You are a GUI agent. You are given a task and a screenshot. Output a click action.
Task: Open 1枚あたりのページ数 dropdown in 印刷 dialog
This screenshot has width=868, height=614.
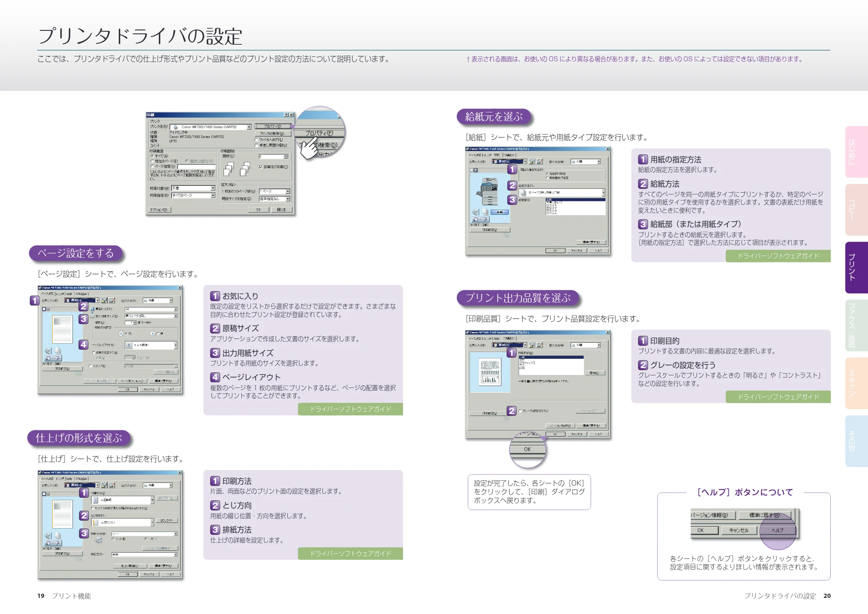click(x=288, y=191)
